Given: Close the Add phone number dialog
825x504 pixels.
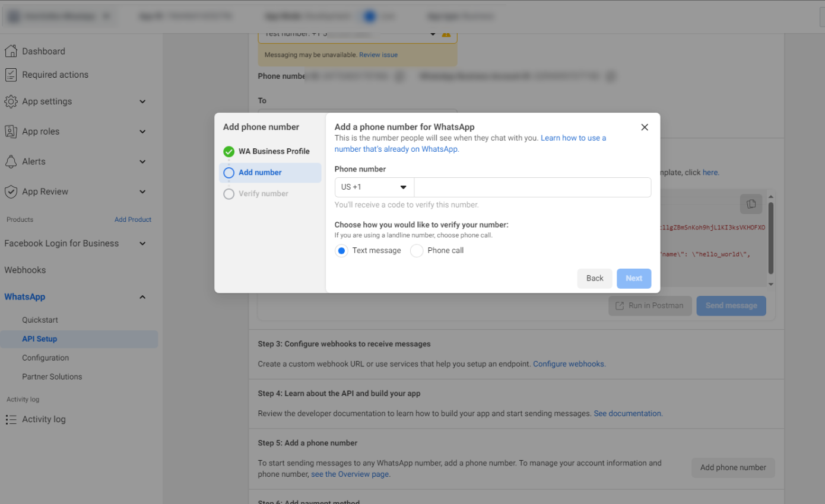Looking at the screenshot, I should (645, 127).
